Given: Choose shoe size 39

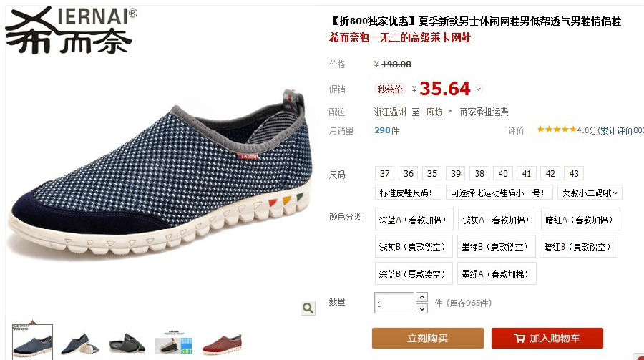Looking at the screenshot, I should [456, 173].
